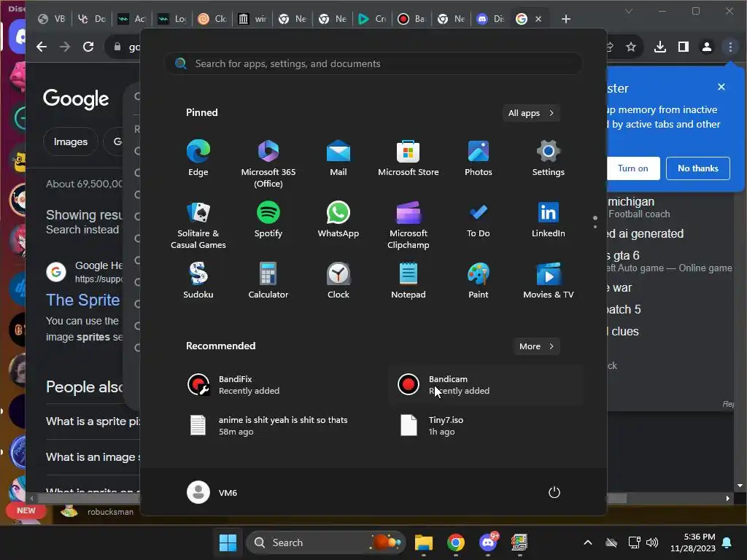Click the Start menu search field
Image resolution: width=747 pixels, height=560 pixels.
point(374,64)
